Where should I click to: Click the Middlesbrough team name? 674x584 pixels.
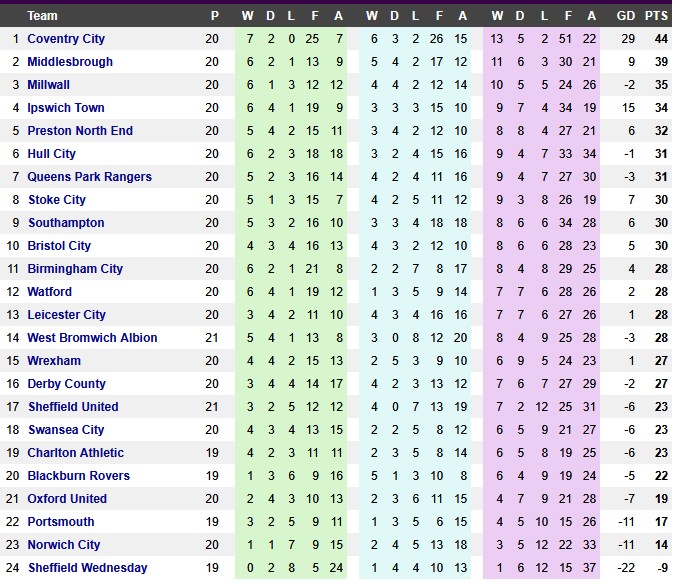point(70,62)
